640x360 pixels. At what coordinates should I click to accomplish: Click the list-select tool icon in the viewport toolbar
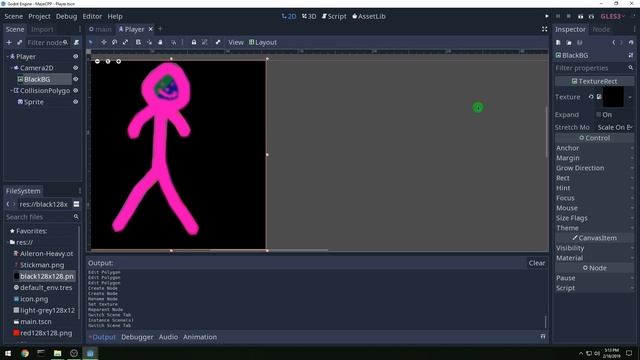tap(138, 42)
